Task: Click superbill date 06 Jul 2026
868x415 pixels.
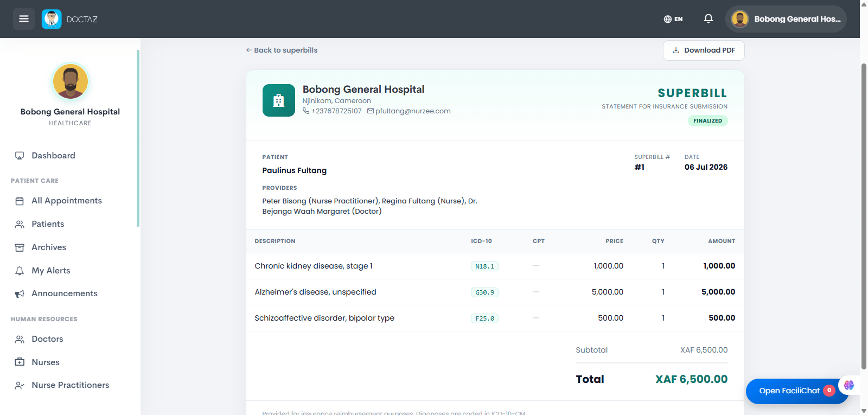Action: tap(706, 167)
